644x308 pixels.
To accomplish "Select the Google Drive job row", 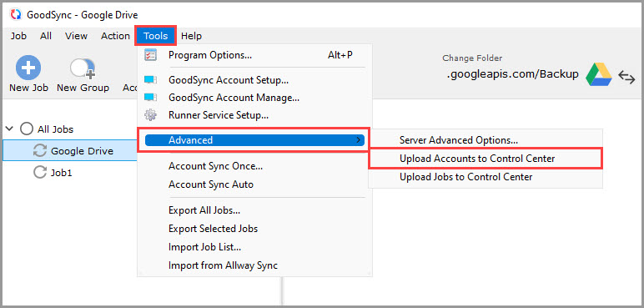I will pos(70,151).
